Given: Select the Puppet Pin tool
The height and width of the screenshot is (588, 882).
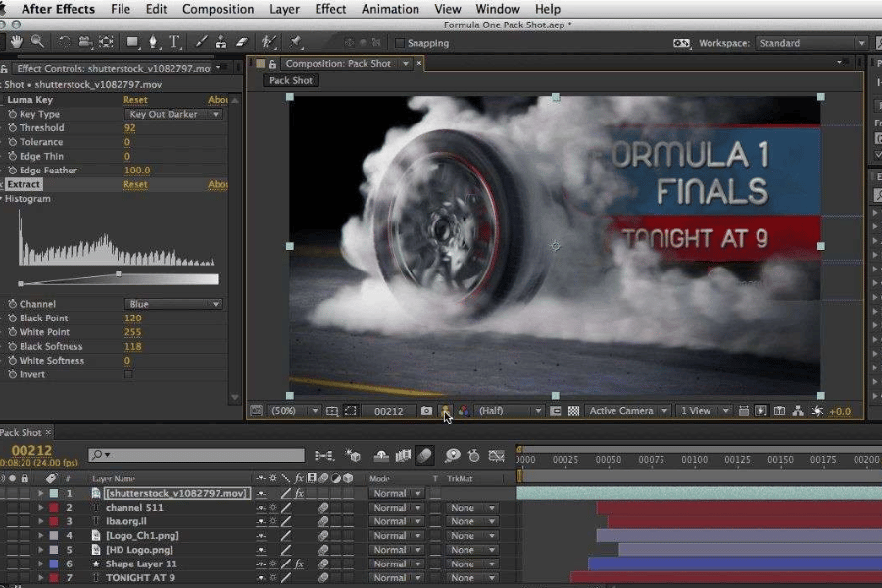Looking at the screenshot, I should (295, 42).
